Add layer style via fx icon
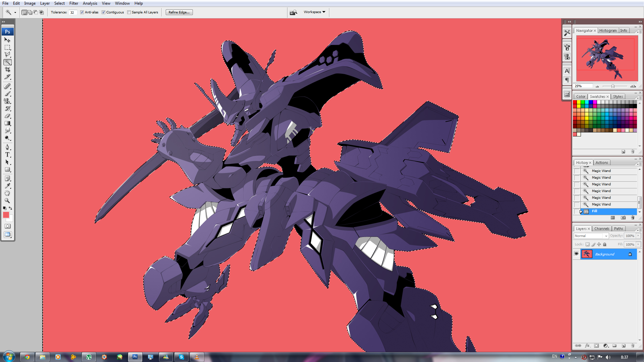This screenshot has height=362, width=644. coord(587,346)
